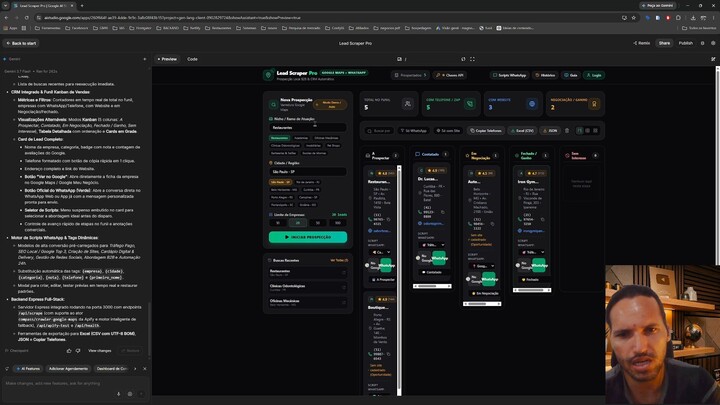Open script dropdown on Auto... card

482,266
